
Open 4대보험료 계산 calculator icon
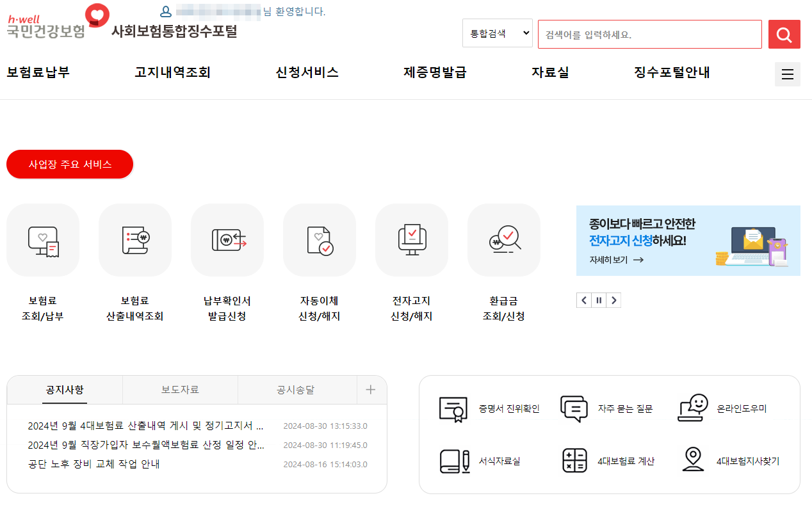(x=574, y=461)
